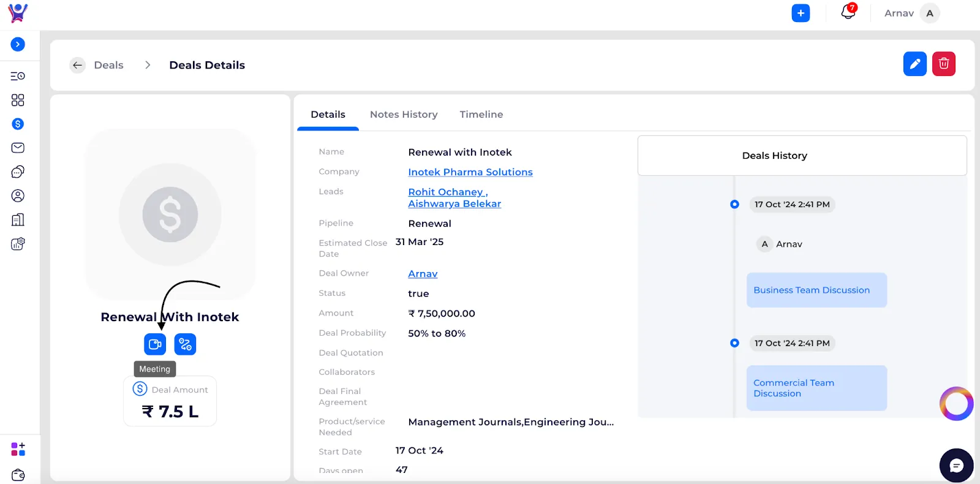Click the Deal Amount dollar icon

(x=140, y=389)
